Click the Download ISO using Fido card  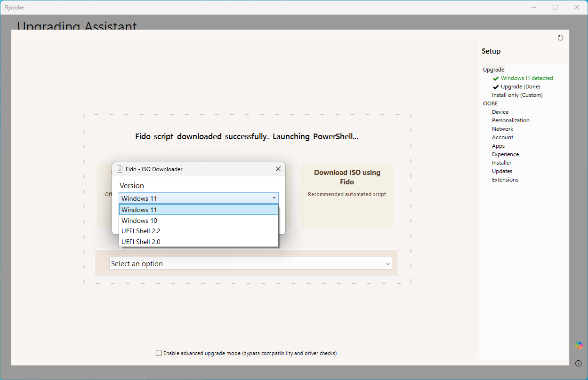point(347,195)
